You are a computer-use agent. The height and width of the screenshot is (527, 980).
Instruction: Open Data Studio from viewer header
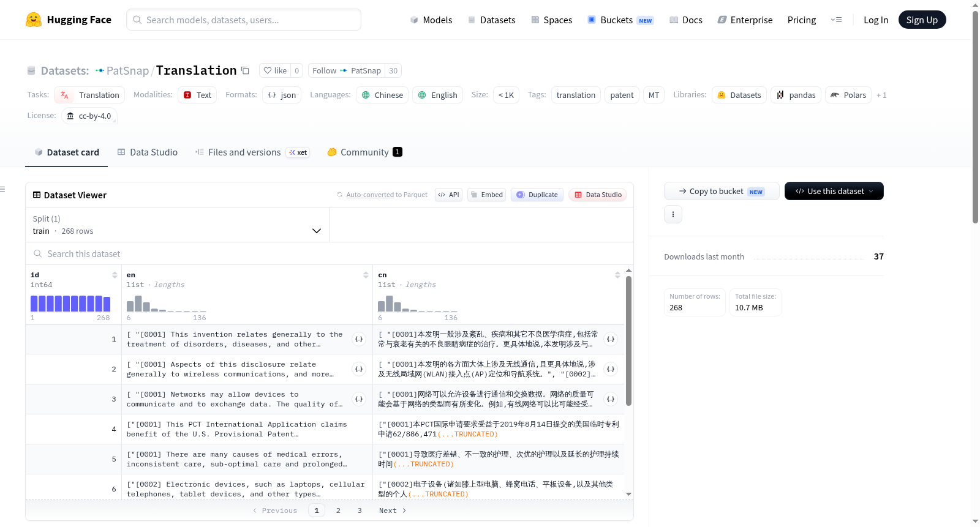(x=598, y=195)
